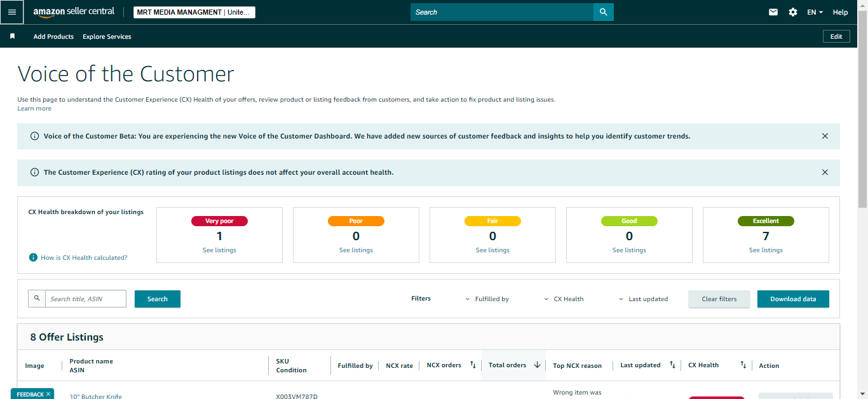Click the bookmark icon in secondary bar
868x399 pixels.
pos(12,36)
